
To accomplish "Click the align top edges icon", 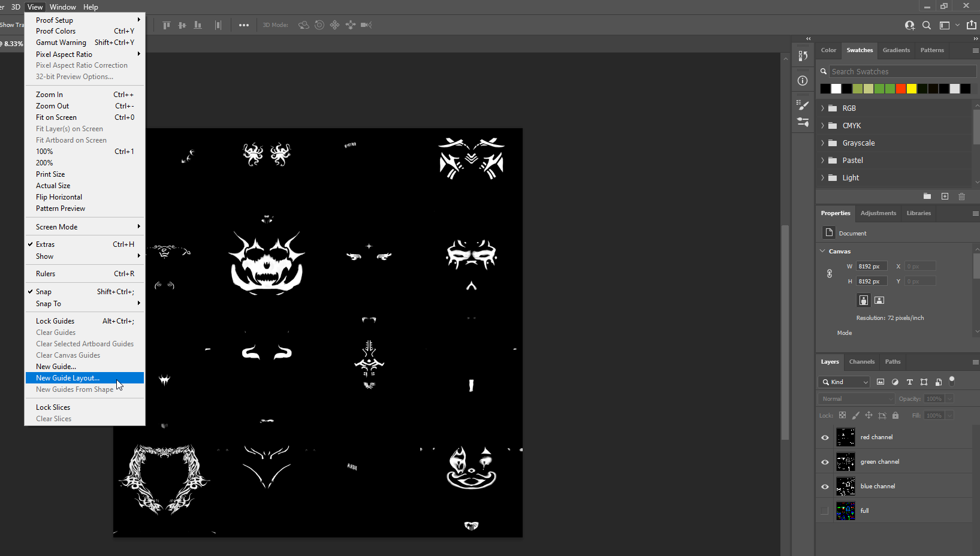I will pyautogui.click(x=167, y=25).
